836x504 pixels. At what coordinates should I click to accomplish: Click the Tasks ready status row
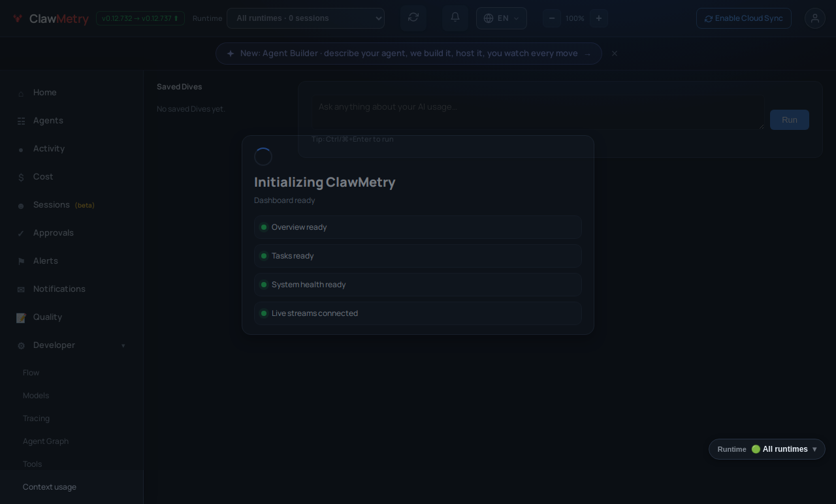(418, 256)
